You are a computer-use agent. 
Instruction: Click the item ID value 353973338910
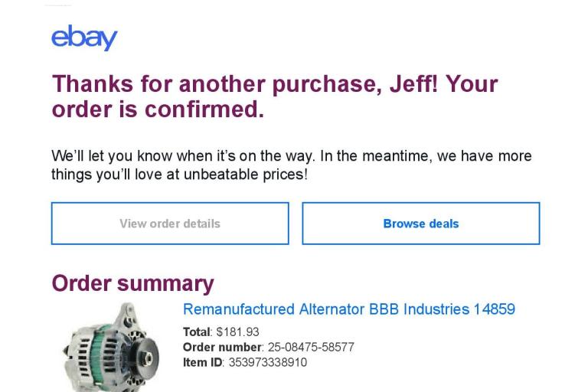tap(268, 363)
